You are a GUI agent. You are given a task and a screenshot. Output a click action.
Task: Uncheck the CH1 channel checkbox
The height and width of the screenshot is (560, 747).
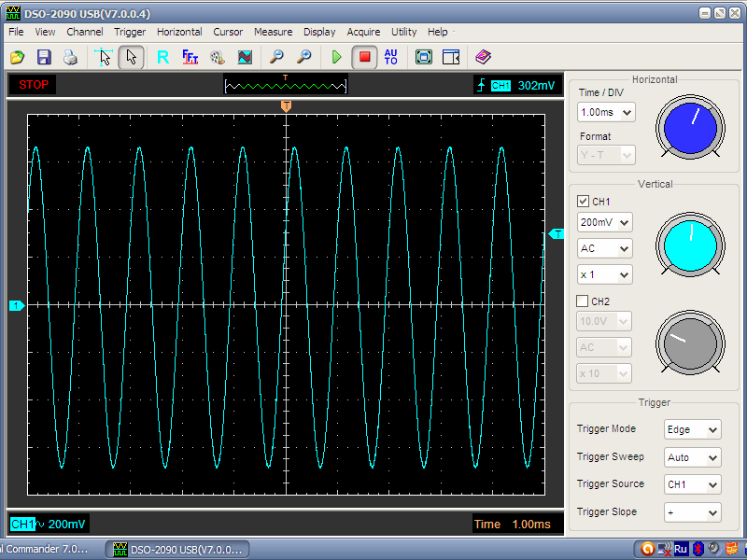click(584, 201)
